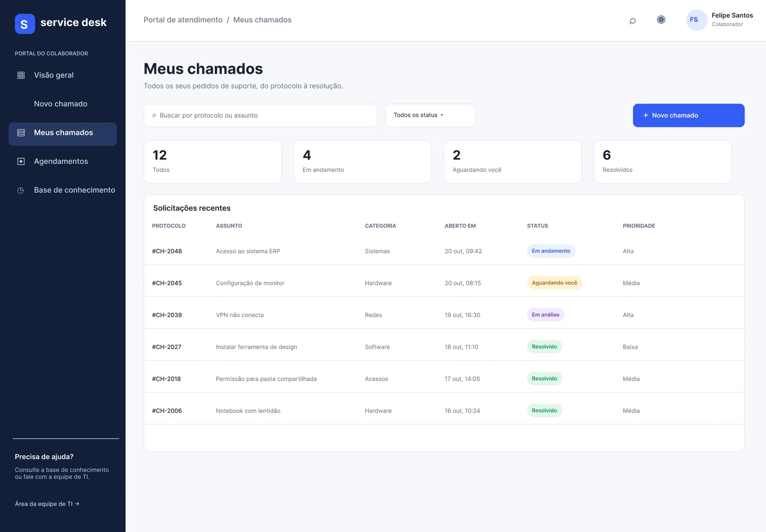Click the blue Novo chamado button
Viewport: 766px width, 532px height.
(688, 115)
